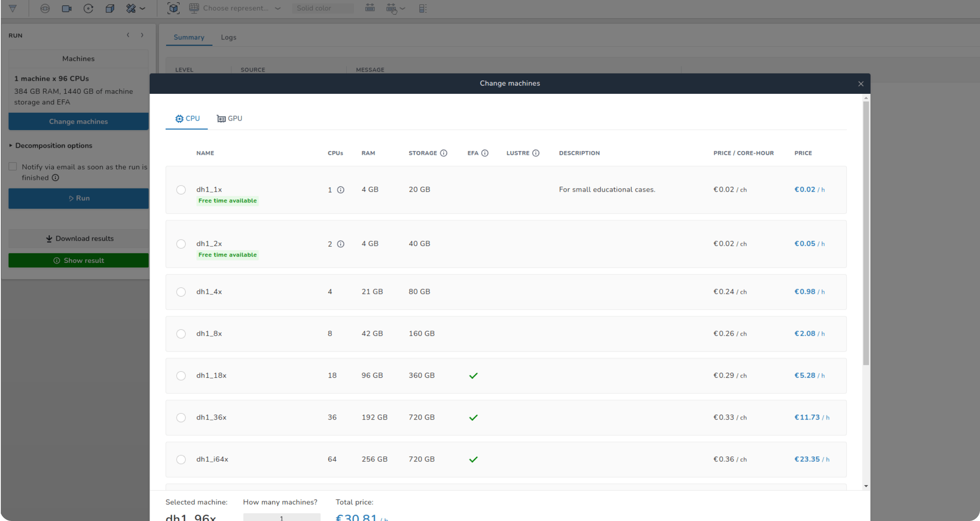Open the Logs tab

click(228, 37)
